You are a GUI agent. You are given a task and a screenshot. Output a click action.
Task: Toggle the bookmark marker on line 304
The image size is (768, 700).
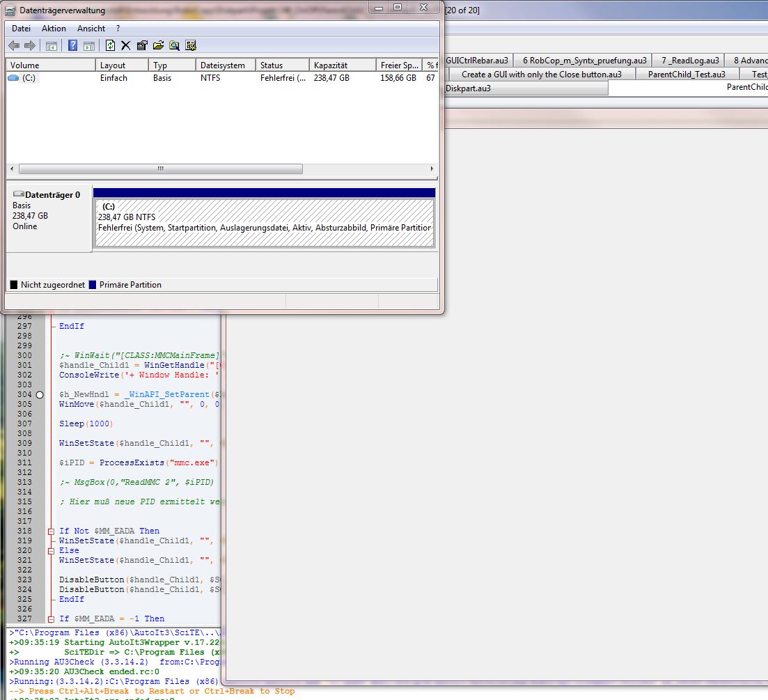40,395
